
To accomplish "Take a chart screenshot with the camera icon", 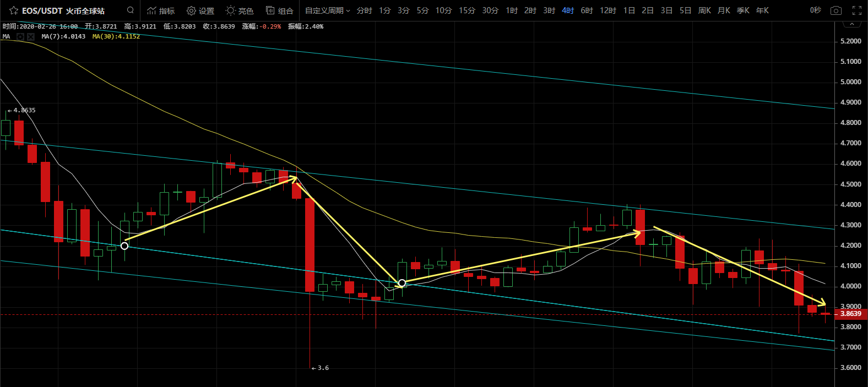I will pyautogui.click(x=836, y=10).
